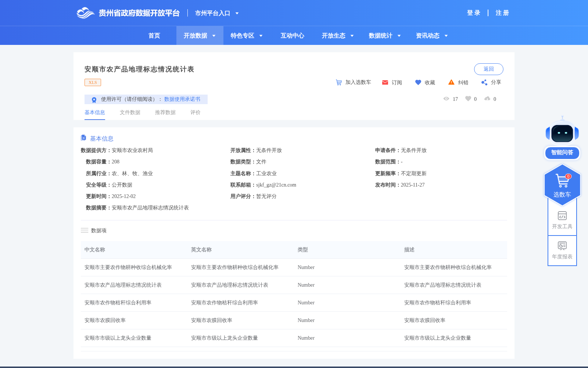Click the 英文名称 column header
588x368 pixels.
pos(201,250)
